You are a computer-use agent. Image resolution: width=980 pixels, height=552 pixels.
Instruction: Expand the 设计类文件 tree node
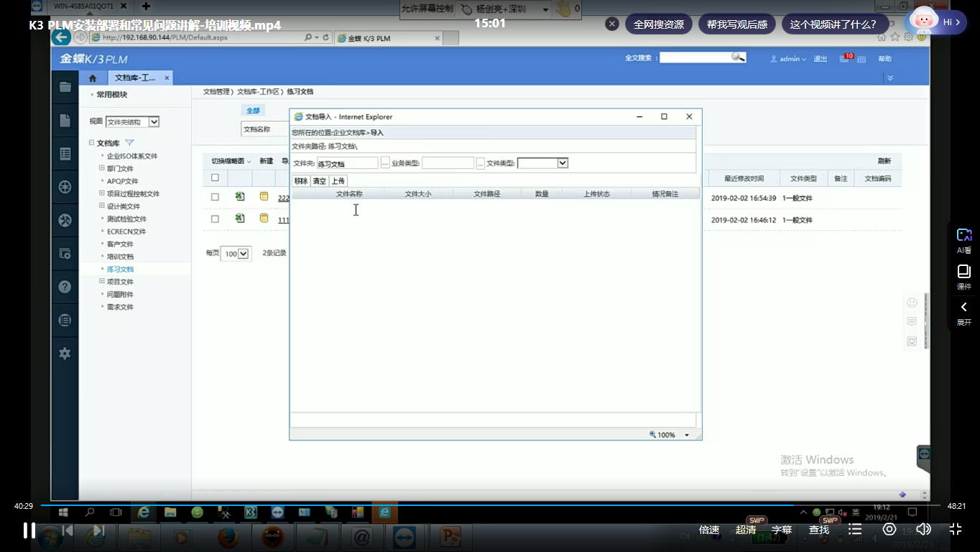(101, 206)
